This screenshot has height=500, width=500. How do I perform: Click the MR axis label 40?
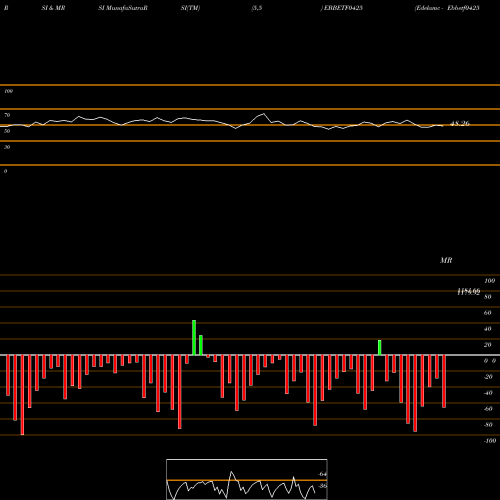click(x=487, y=329)
